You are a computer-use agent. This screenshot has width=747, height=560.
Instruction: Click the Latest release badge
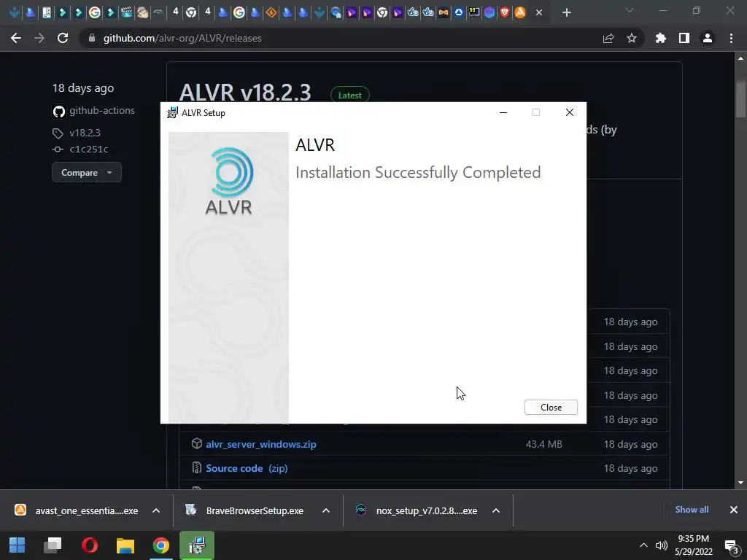(349, 96)
